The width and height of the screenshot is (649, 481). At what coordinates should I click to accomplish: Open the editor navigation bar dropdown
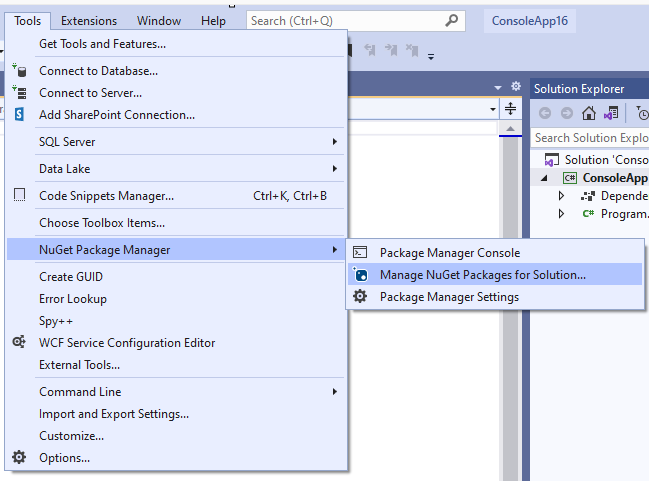(x=493, y=109)
